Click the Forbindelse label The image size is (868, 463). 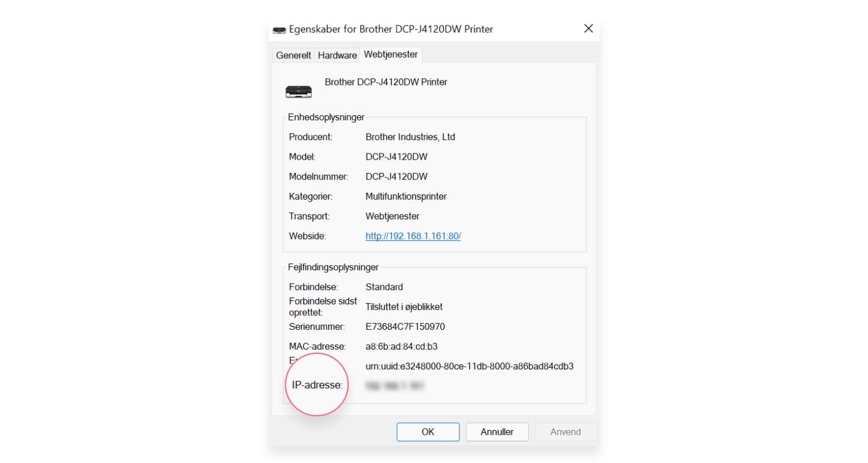pyautogui.click(x=314, y=287)
